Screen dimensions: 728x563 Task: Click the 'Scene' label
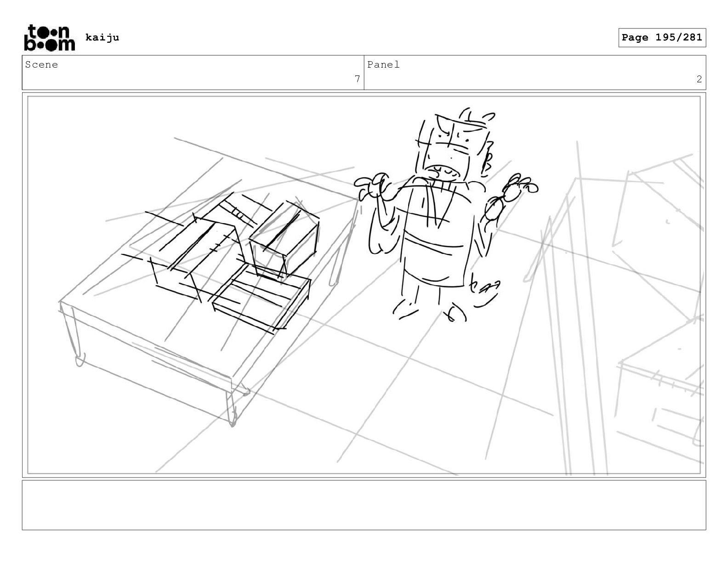(41, 65)
